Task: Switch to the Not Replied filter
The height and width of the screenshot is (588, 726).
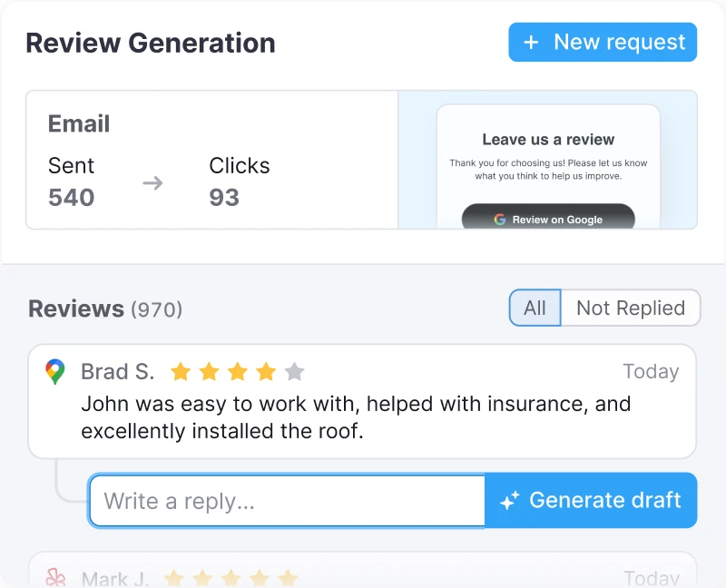Action: (x=631, y=309)
